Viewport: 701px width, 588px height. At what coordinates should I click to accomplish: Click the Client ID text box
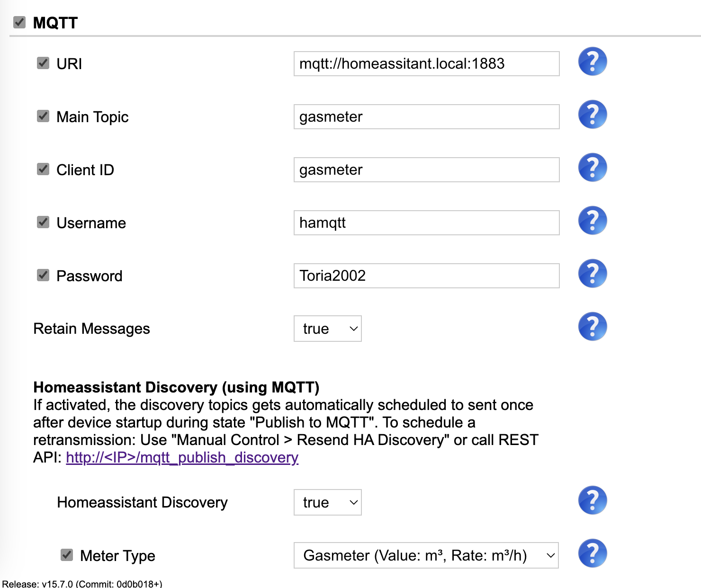(426, 169)
